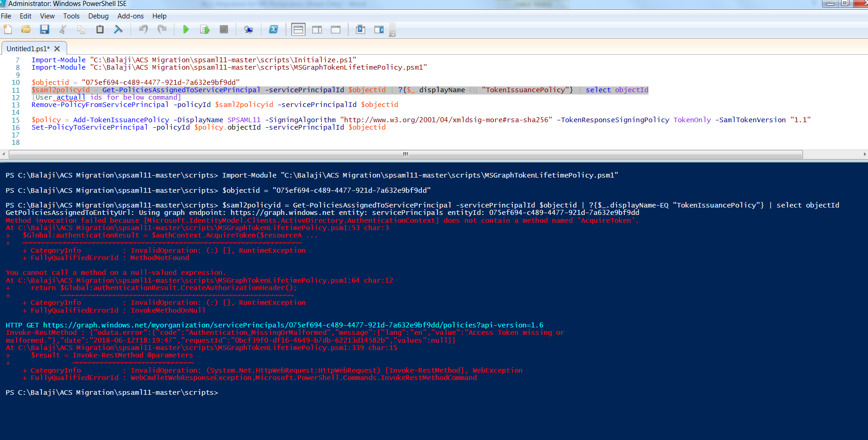The image size is (868, 440).
Task: Open the View menu
Action: 47,16
